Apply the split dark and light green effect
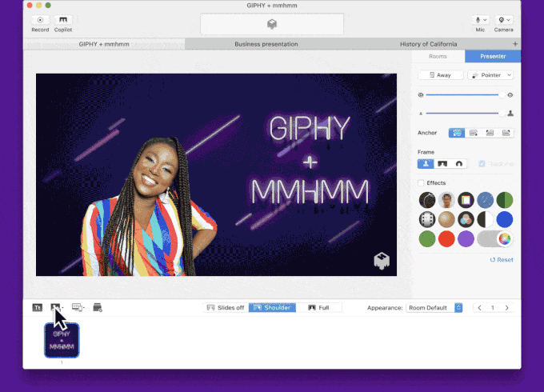This screenshot has width=544, height=392. pos(505,200)
